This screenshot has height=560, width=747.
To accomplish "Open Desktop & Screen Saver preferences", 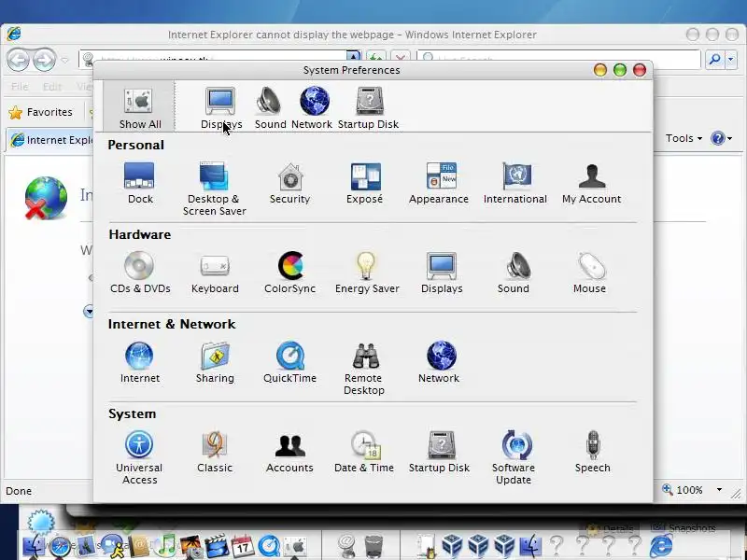I will click(215, 189).
